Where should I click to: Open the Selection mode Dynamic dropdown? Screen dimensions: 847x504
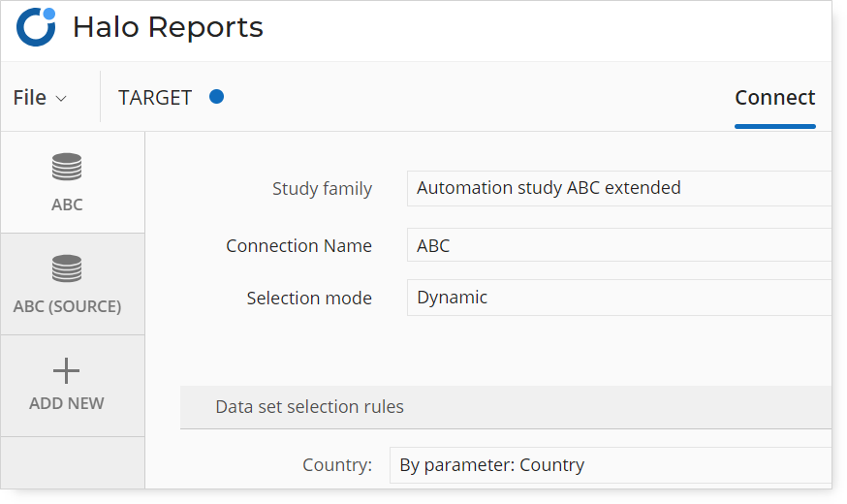(619, 298)
